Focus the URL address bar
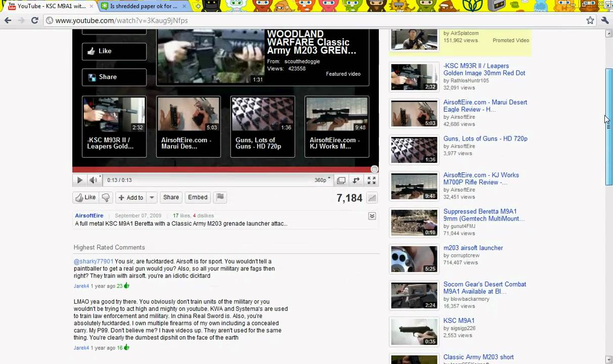 [314, 20]
